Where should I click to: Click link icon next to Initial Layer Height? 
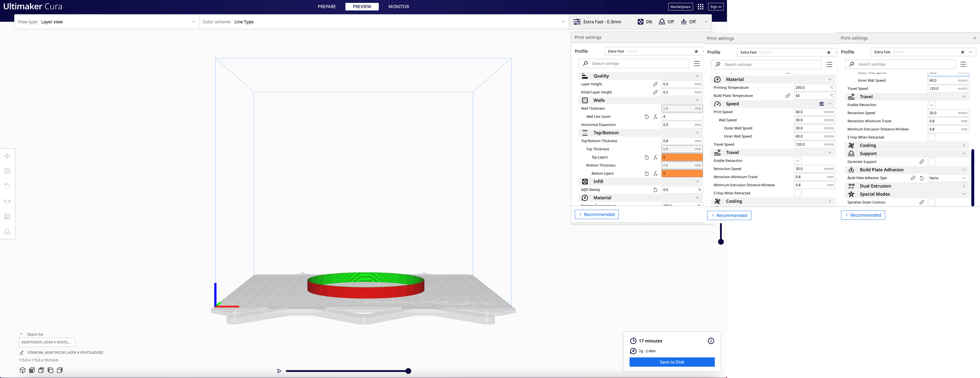(655, 92)
